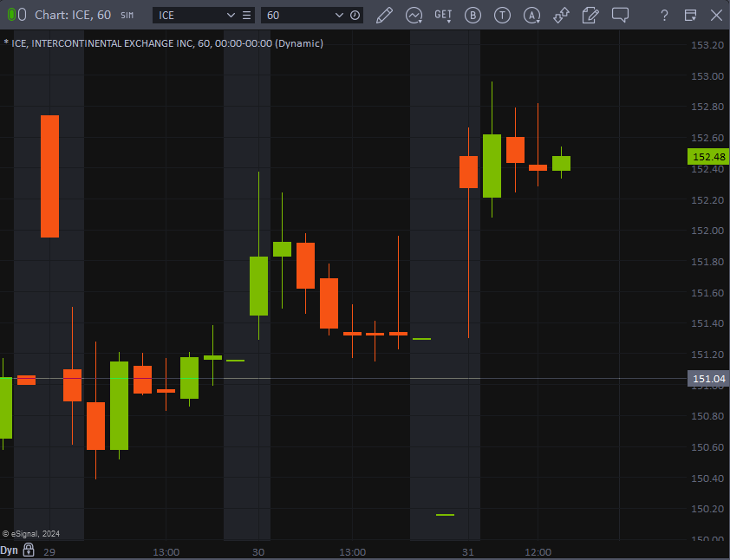
Task: Open the GET menu
Action: pos(443,16)
